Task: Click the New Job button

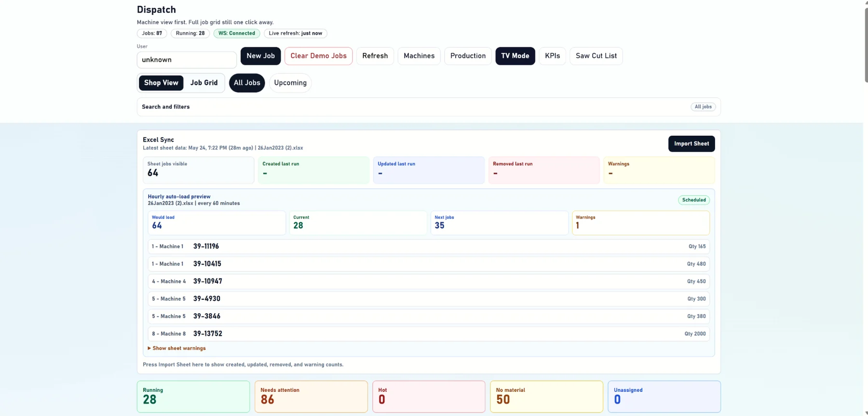Action: click(260, 56)
